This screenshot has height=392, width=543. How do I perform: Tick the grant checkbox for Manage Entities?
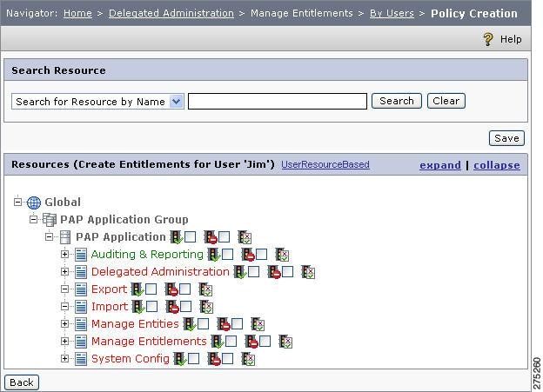pos(203,323)
